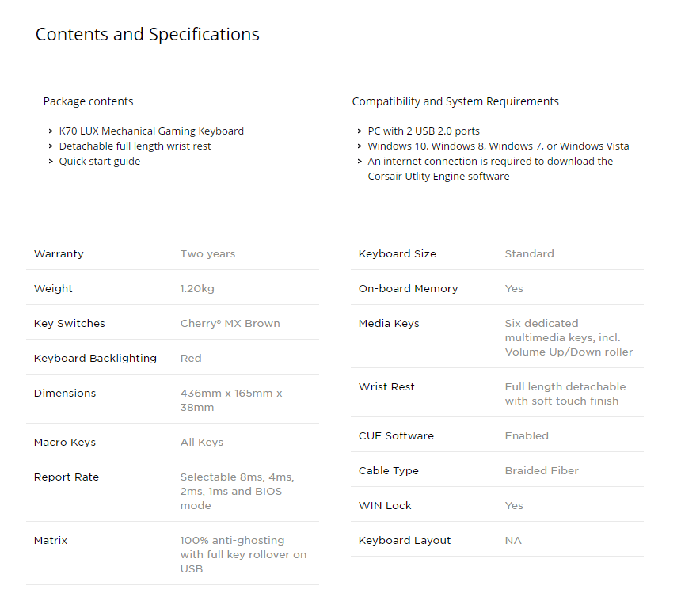Click the CUE Software Enabled value
Viewport: 681px width, 616px height.
[527, 435]
